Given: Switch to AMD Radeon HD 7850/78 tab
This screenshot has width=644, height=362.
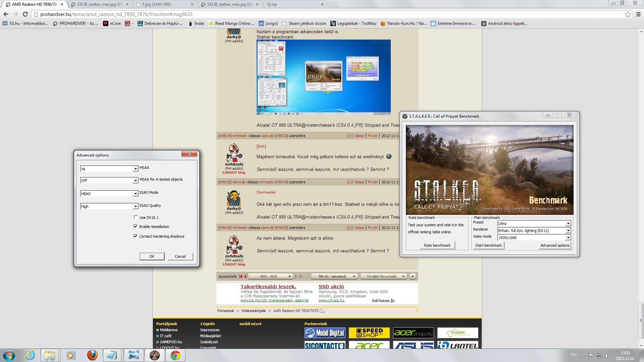Looking at the screenshot, I should coord(35,4).
